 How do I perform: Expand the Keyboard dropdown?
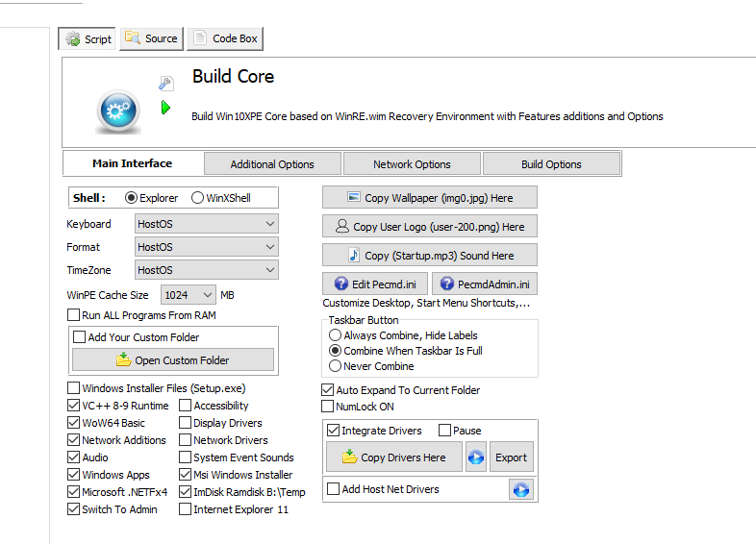point(207,224)
